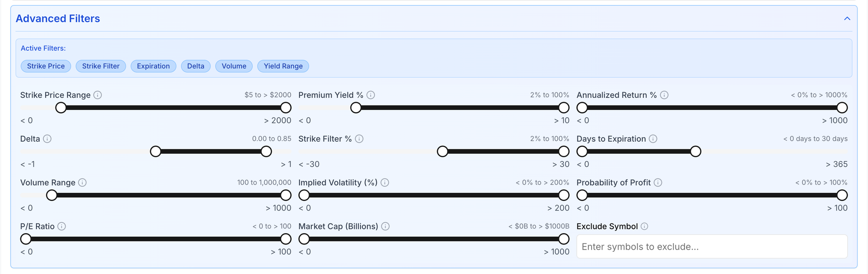Click the Expiration active filter chip
The width and height of the screenshot is (868, 274).
[153, 66]
